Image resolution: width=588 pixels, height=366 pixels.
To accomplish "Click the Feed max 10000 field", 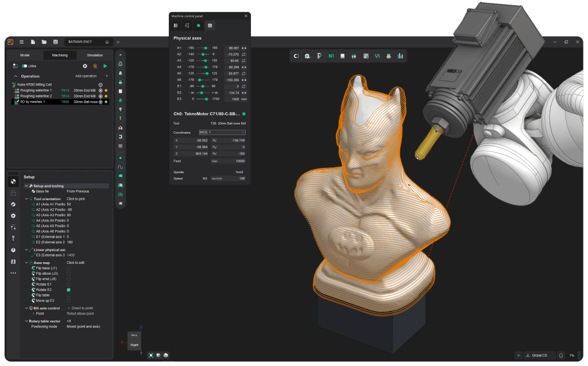I will tap(228, 161).
